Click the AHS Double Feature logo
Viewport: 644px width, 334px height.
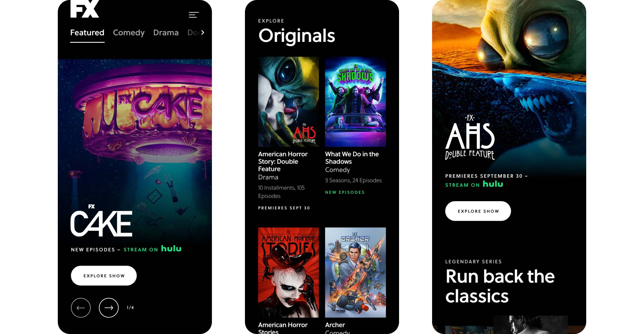pyautogui.click(x=470, y=137)
